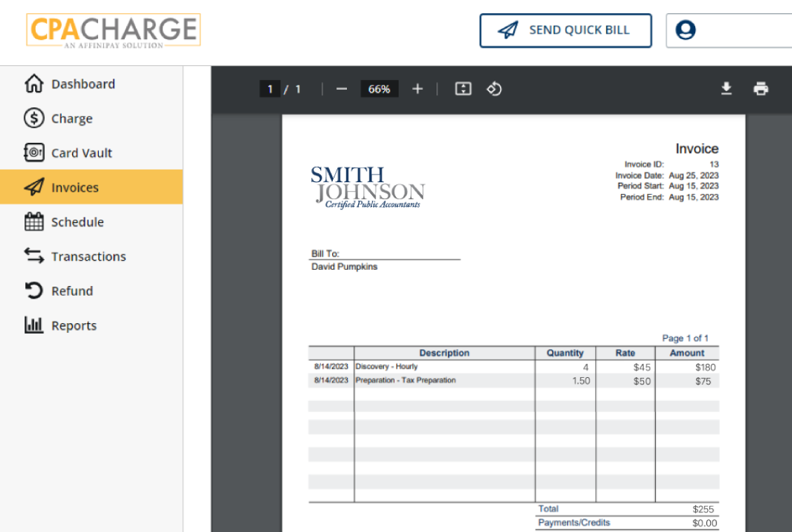Toggle fit-to-page view in PDF toolbar
This screenshot has height=532, width=792.
click(x=463, y=89)
